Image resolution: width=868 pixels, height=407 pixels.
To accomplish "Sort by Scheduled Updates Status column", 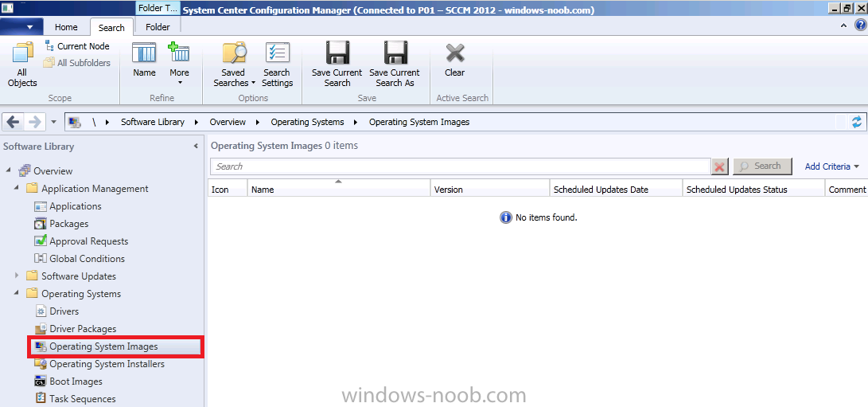I will click(x=753, y=190).
